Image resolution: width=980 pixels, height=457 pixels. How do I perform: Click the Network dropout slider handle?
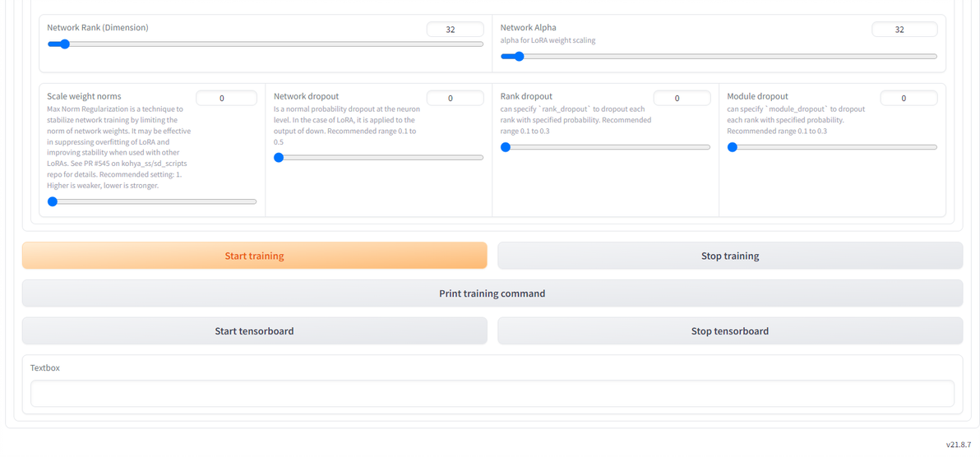click(279, 158)
